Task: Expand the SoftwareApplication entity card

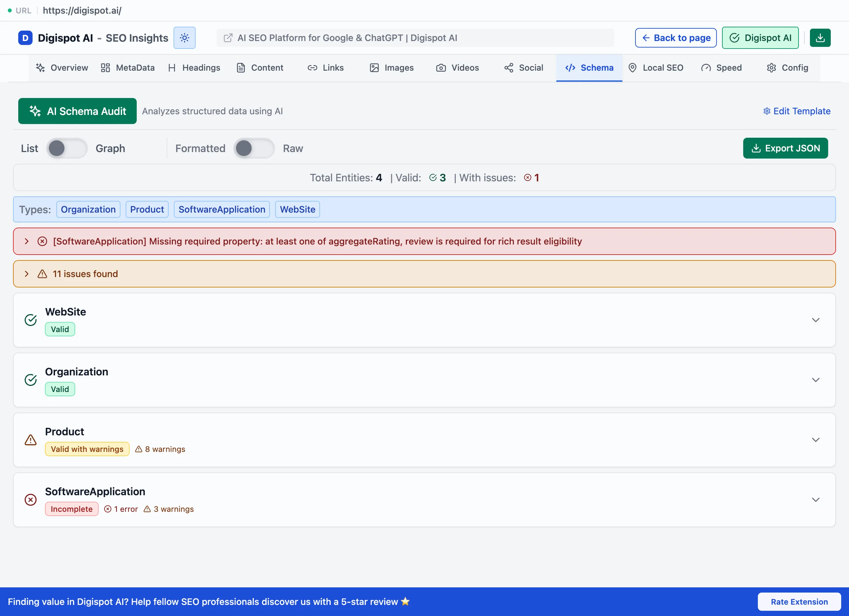Action: 815,500
